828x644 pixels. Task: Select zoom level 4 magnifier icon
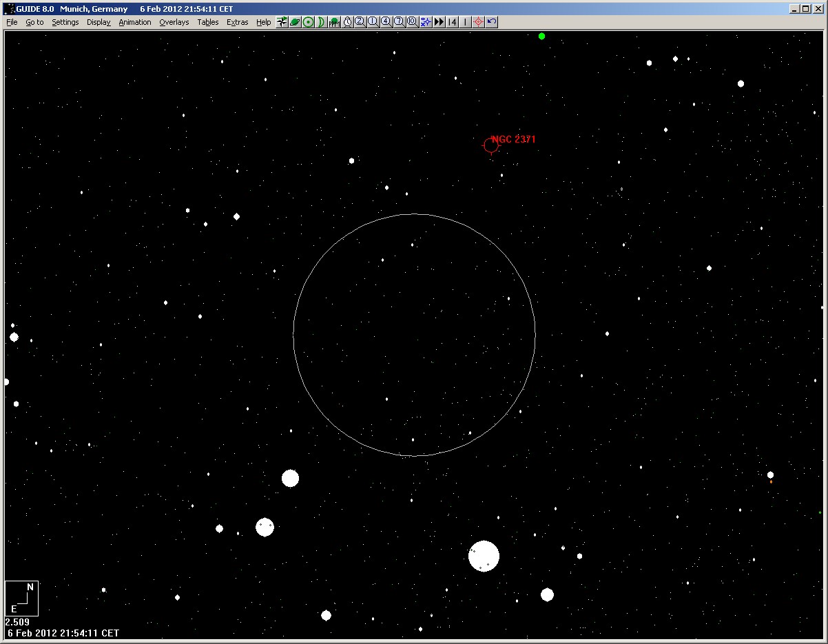tap(386, 22)
